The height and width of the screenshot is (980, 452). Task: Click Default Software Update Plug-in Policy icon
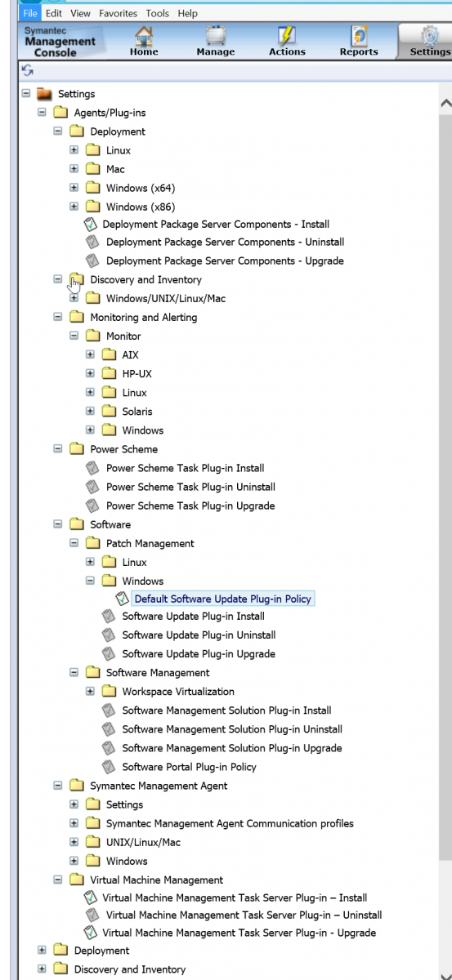[122, 599]
